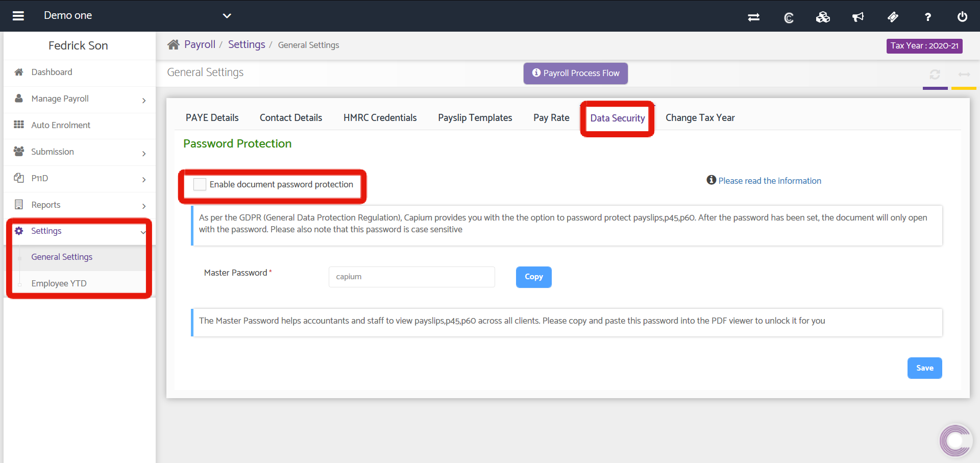980x463 pixels.
Task: Select the Data Security tab
Action: tap(618, 118)
